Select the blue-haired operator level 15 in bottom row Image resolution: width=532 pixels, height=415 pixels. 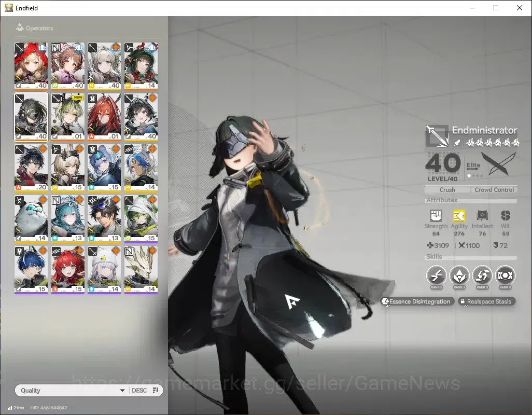tap(31, 270)
